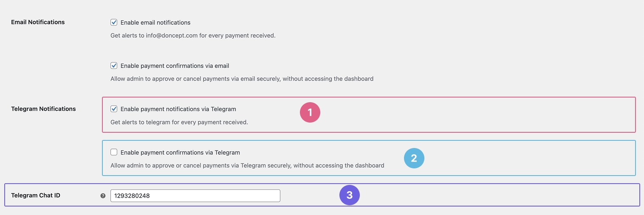Click 'Enable payment notifications via Telegram' label text

[x=178, y=109]
